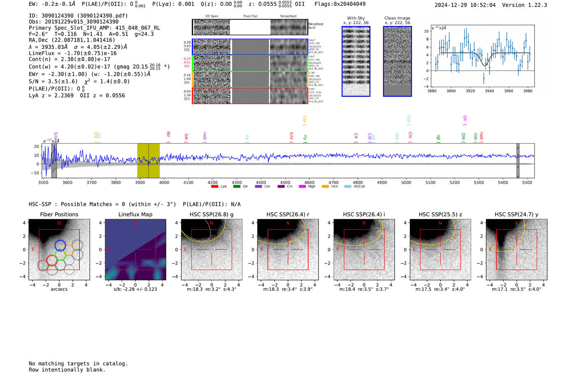Viewport: 576px width, 392px height.
Task: Click the Primary Spec_Slot_IFU_AMP line
Action: (x=94, y=28)
